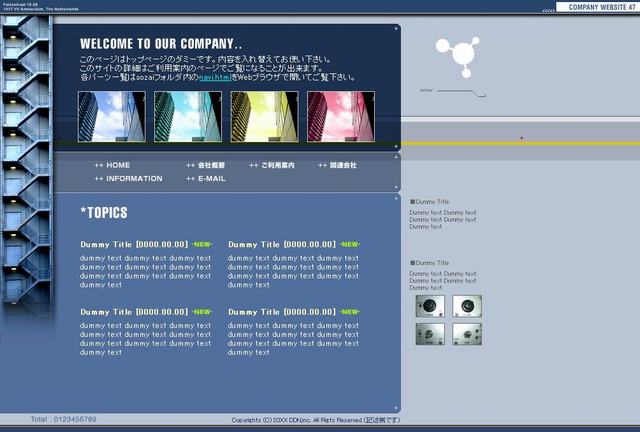Open the green-tinted building thumbnail
Screen dimensions: 640x432
tap(188, 117)
